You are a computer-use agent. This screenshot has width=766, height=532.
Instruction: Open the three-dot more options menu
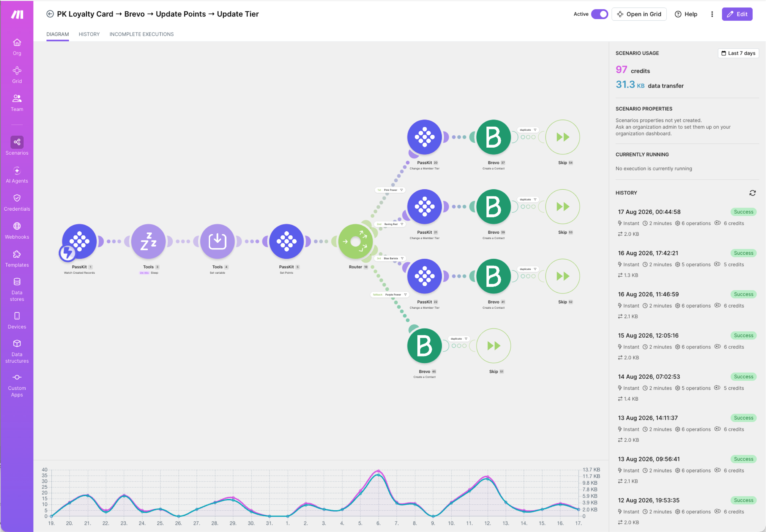pyautogui.click(x=712, y=14)
